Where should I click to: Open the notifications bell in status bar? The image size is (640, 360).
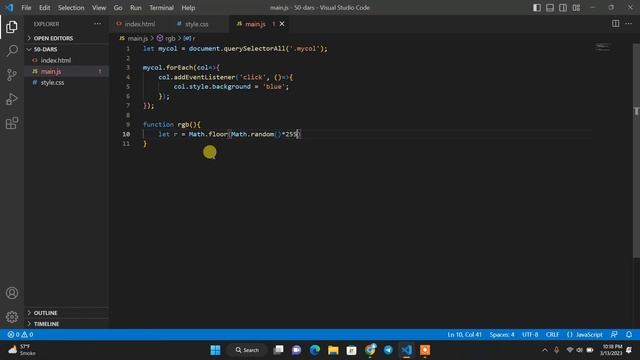[x=629, y=335]
